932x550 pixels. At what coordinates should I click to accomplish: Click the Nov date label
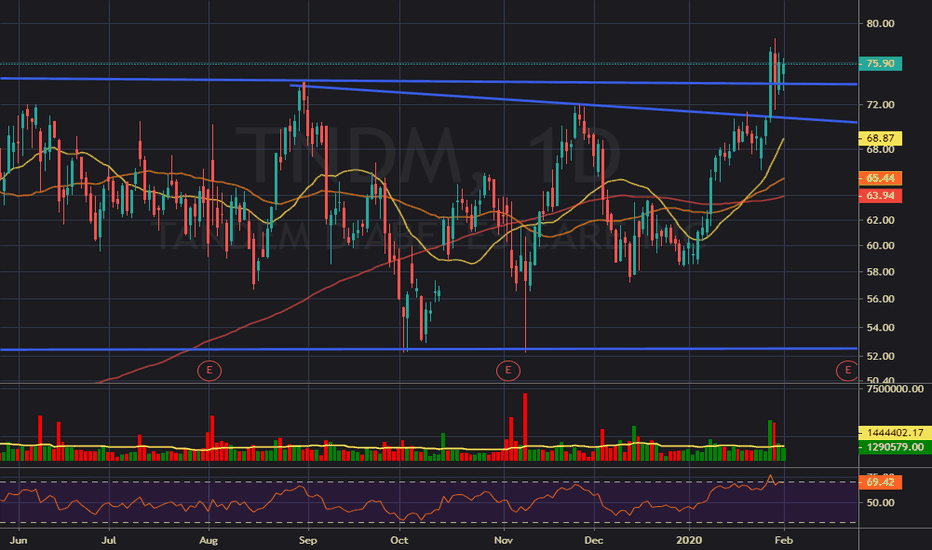(x=503, y=540)
